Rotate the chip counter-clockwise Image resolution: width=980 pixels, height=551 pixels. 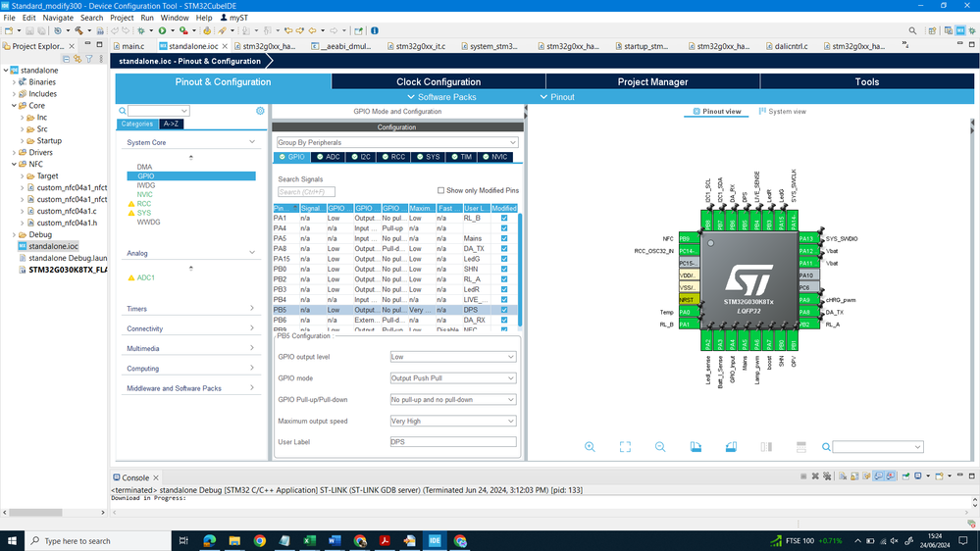pyautogui.click(x=731, y=447)
